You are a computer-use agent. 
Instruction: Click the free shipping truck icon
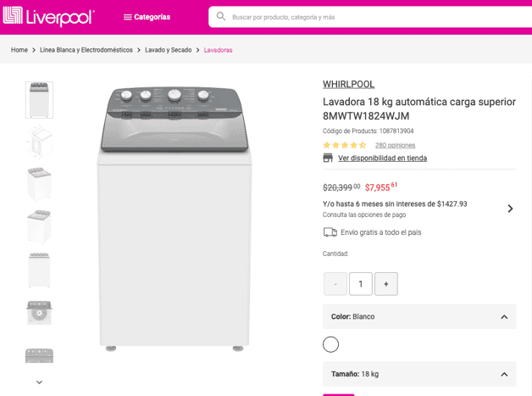[330, 232]
